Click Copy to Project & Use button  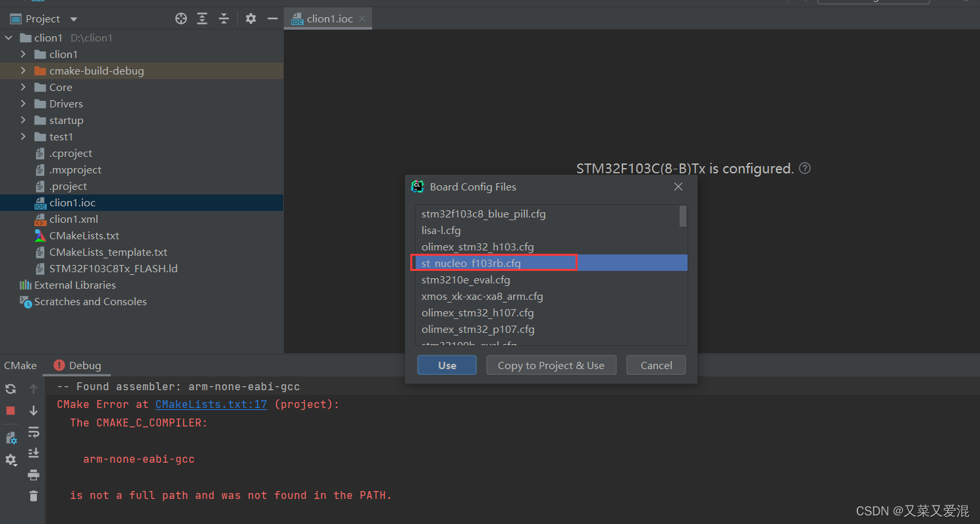click(x=551, y=365)
